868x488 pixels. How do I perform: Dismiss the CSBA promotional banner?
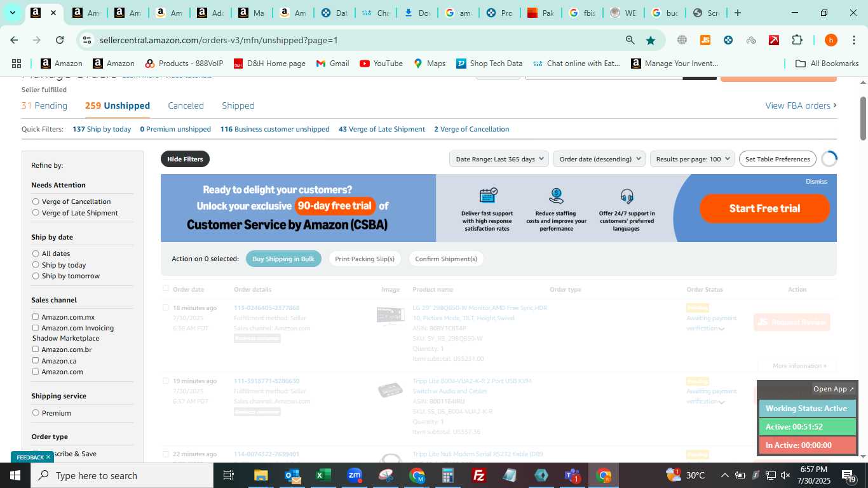(x=817, y=182)
